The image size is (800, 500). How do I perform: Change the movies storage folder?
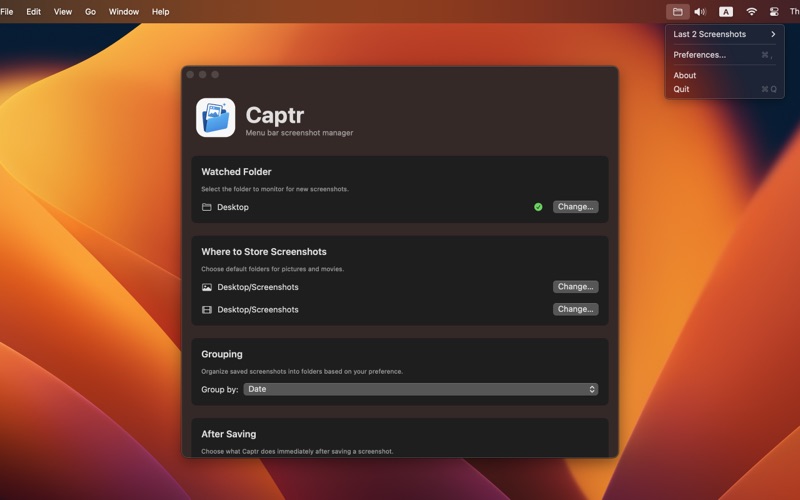tap(576, 309)
